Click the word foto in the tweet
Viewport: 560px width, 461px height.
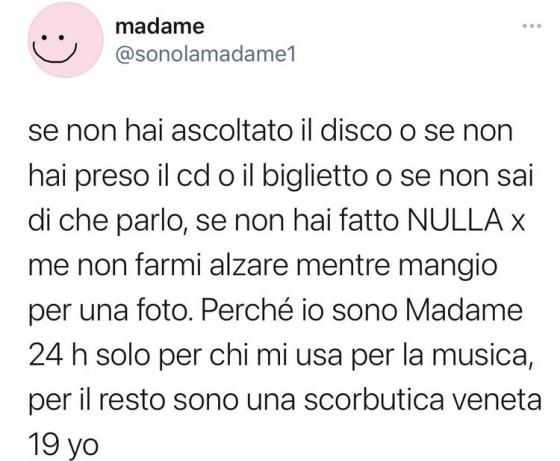[162, 310]
